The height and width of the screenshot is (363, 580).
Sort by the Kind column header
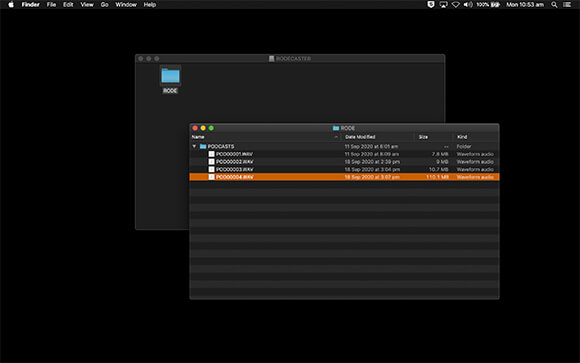tap(462, 137)
